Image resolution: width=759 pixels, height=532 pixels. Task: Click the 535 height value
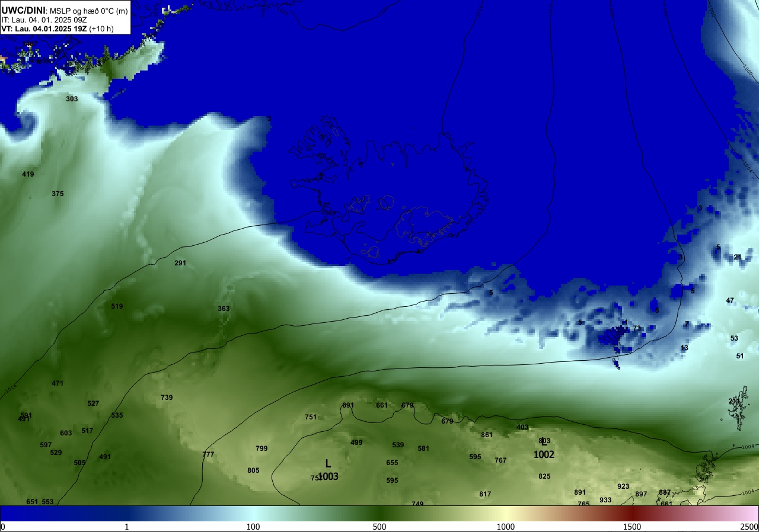point(117,415)
